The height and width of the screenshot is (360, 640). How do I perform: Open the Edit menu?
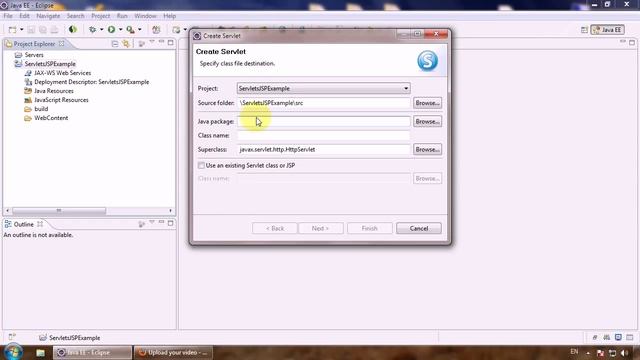click(24, 16)
